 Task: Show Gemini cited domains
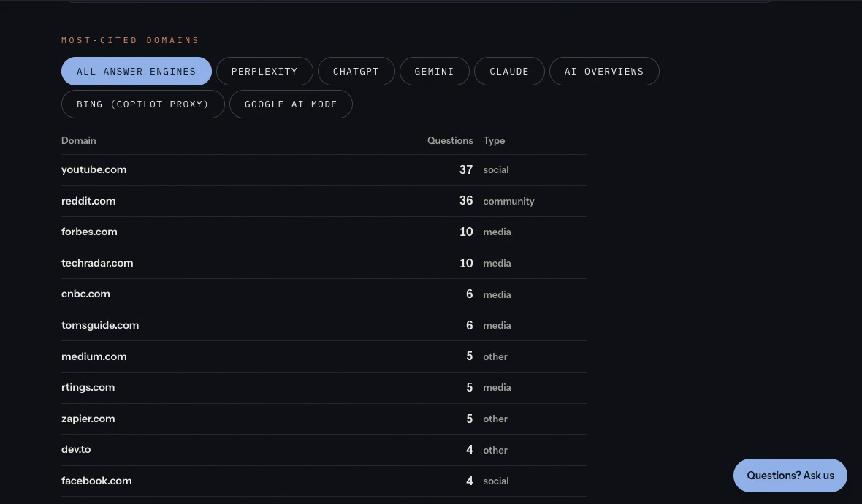pyautogui.click(x=435, y=72)
